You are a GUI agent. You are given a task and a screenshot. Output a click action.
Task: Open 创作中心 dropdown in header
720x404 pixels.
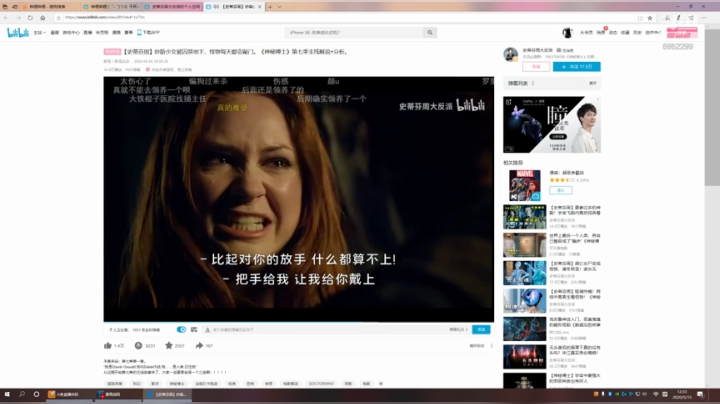coord(653,33)
